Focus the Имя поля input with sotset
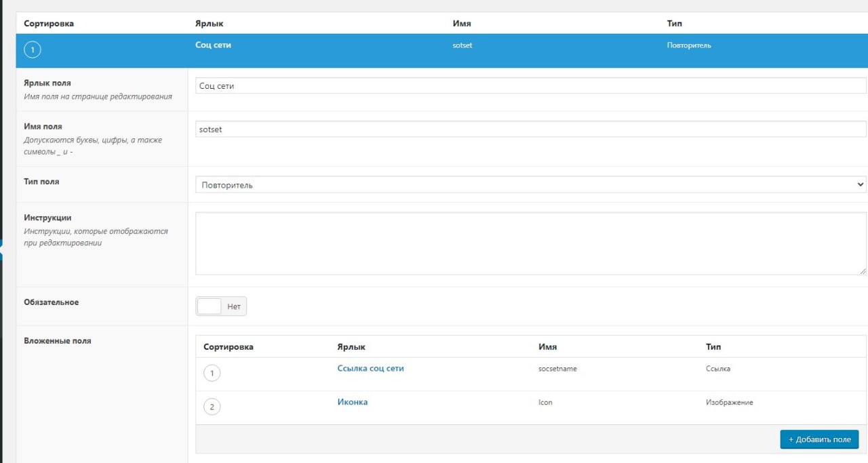868x463 pixels. click(531, 129)
